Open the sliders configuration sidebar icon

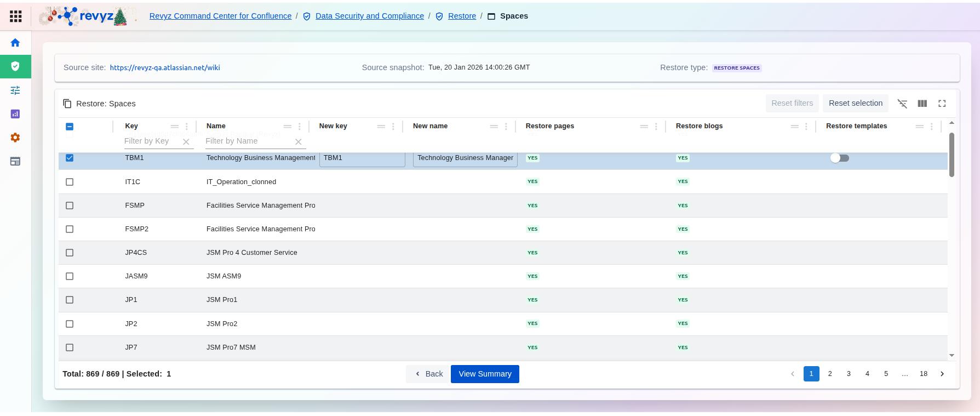click(15, 90)
